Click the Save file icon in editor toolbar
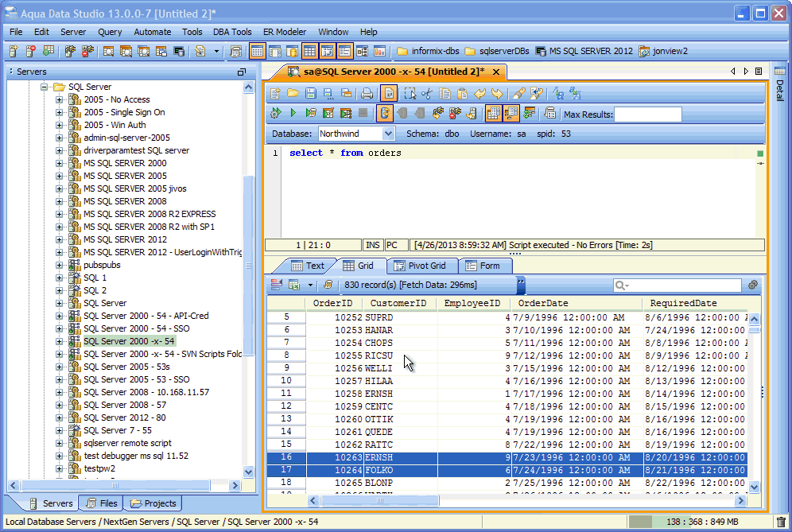 pos(311,93)
